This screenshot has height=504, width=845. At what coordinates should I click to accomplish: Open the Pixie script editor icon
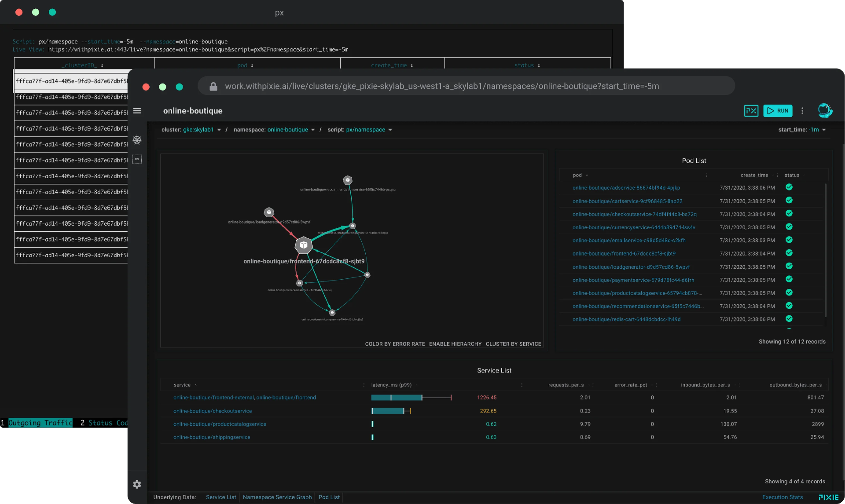click(751, 111)
